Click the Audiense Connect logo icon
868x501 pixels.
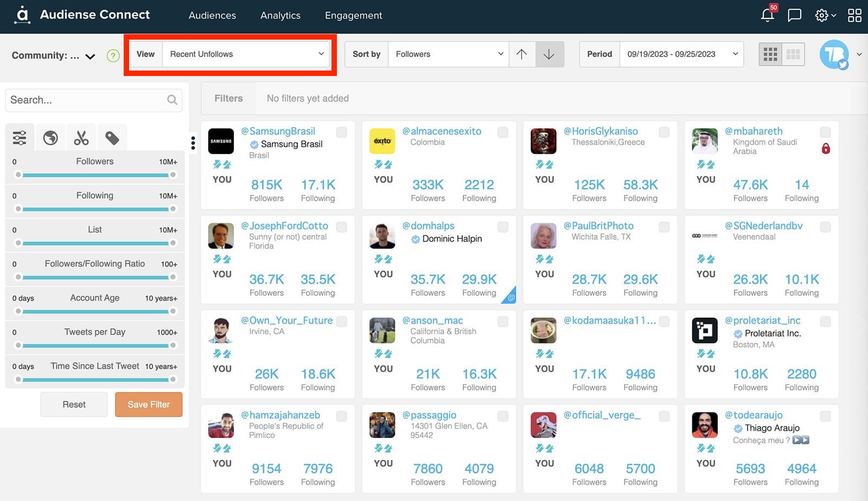[22, 15]
